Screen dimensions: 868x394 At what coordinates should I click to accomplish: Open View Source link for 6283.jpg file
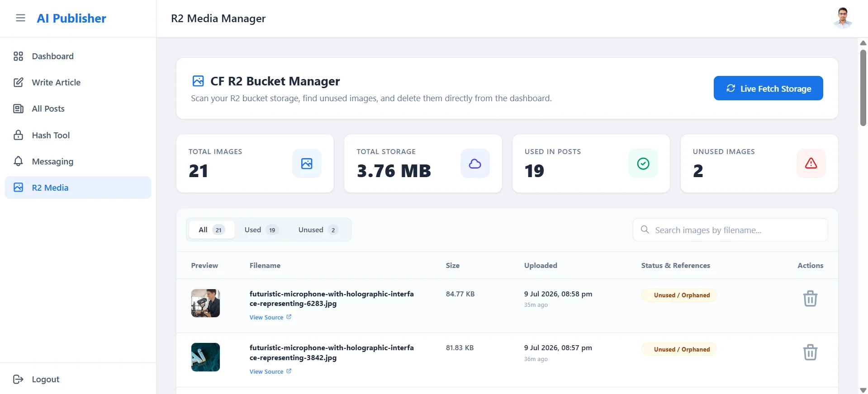[270, 317]
